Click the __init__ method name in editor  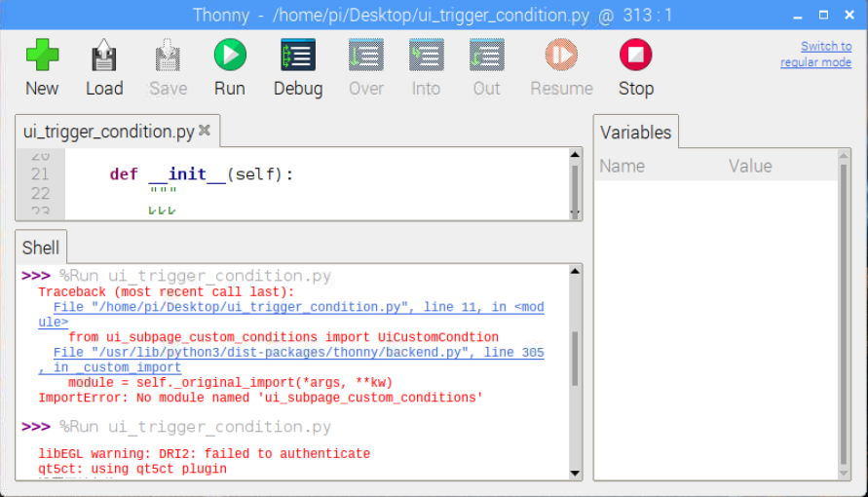point(187,174)
